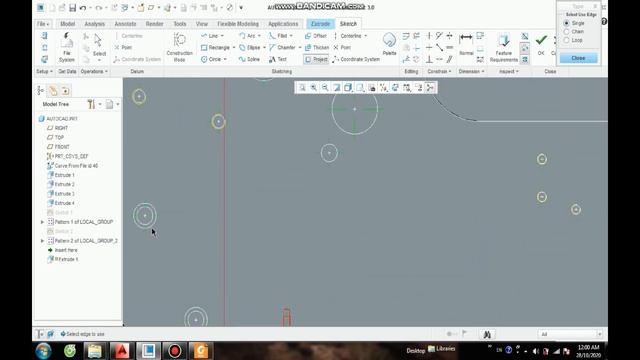Screen dimensions: 640x360
Task: Expand the Operations group dropdown
Action: [94, 71]
